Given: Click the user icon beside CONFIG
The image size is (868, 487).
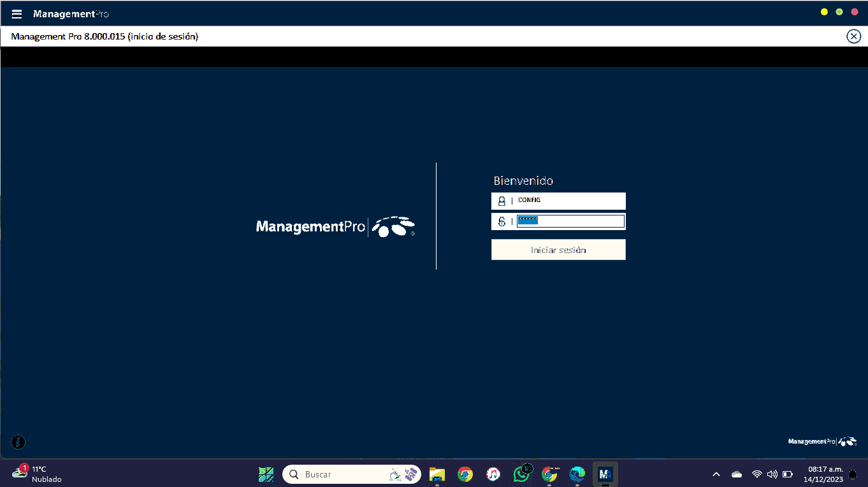Looking at the screenshot, I should (502, 201).
